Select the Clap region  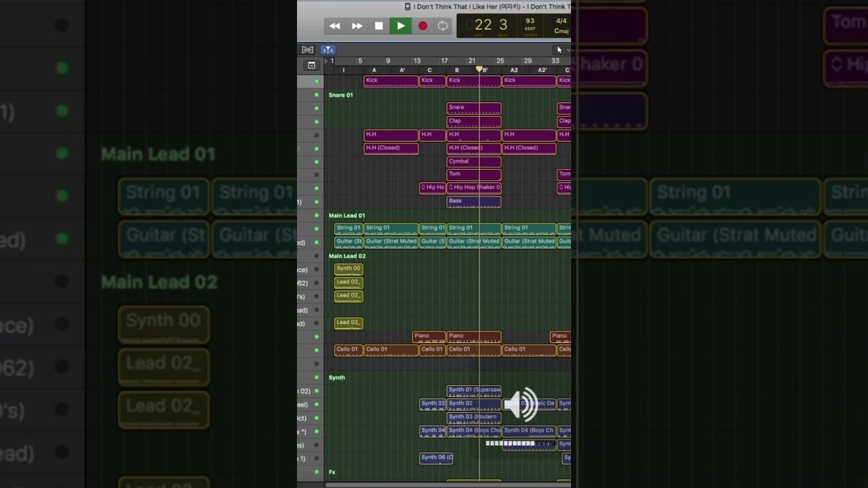[x=474, y=121]
